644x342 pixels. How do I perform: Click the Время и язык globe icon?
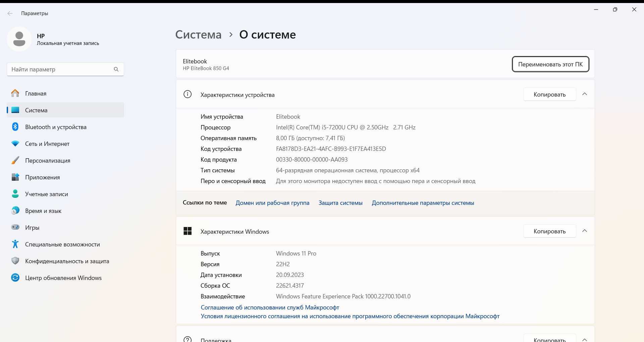tap(15, 211)
